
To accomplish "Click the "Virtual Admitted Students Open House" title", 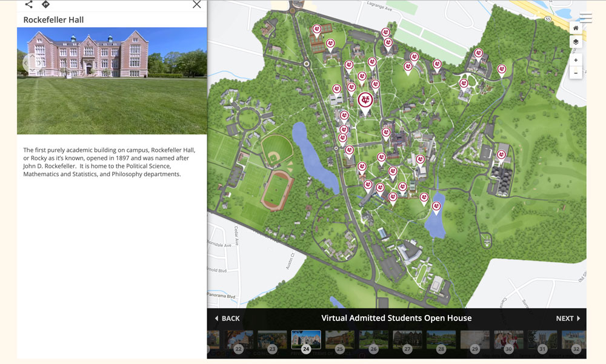I will pyautogui.click(x=396, y=318).
